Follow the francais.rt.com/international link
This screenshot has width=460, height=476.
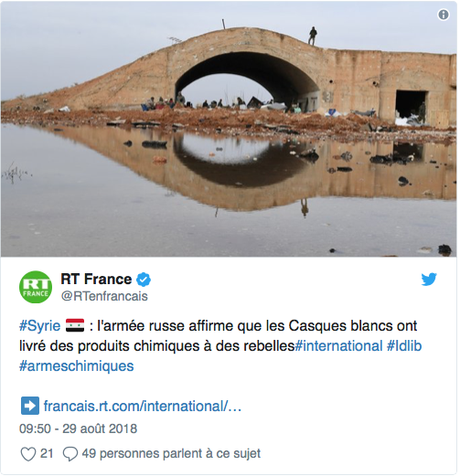tap(143, 406)
